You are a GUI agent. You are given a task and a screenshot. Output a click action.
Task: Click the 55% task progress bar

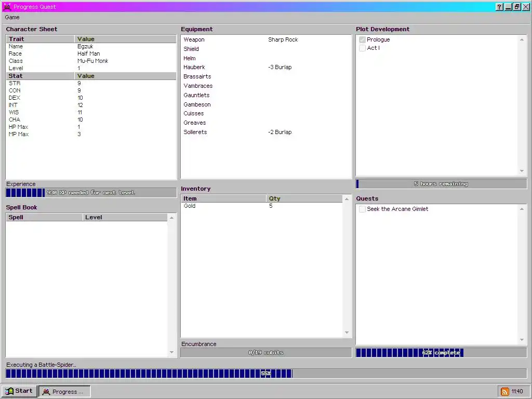point(266,374)
